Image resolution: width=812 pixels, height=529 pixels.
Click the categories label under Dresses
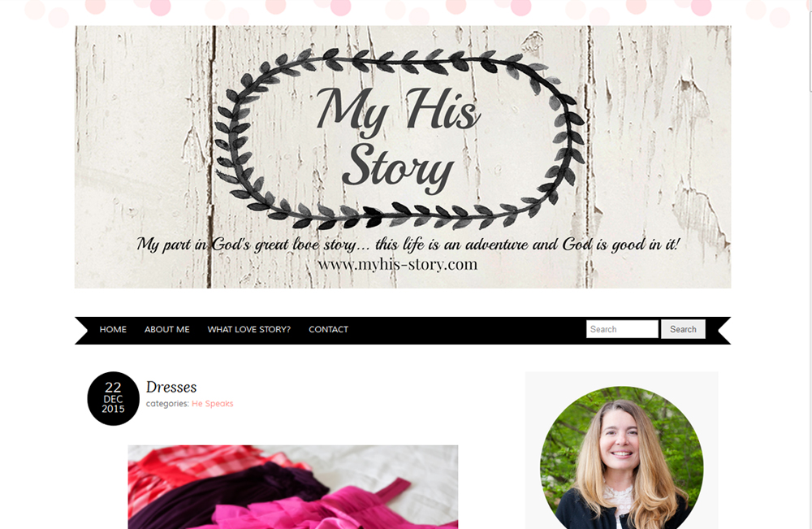(167, 404)
